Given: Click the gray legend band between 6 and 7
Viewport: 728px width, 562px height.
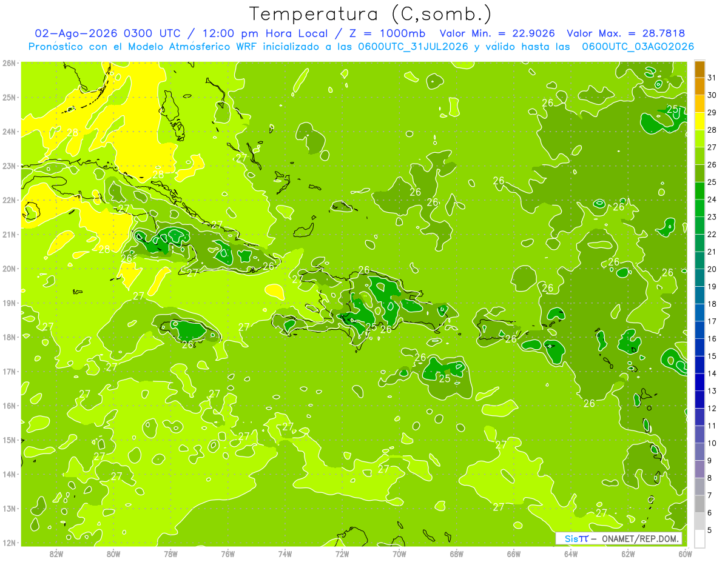Looking at the screenshot, I should 699,503.
